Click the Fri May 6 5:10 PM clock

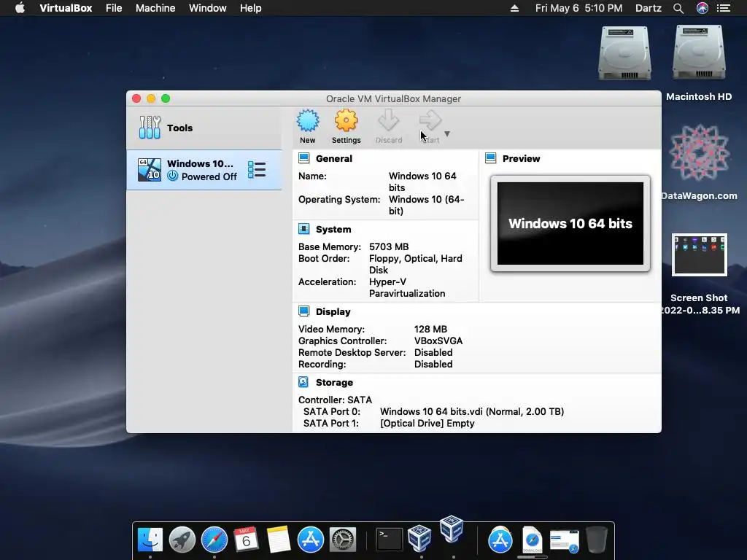pyautogui.click(x=578, y=8)
